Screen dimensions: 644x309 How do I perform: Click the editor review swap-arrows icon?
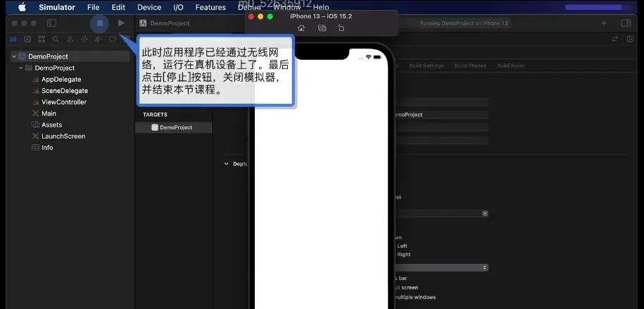pyautogui.click(x=615, y=39)
